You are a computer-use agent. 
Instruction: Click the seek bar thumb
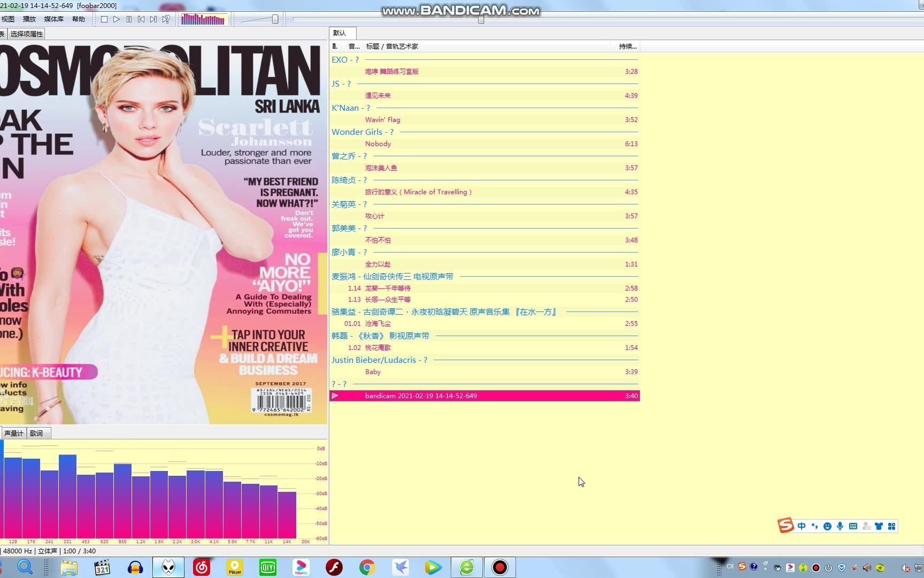tap(481, 19)
